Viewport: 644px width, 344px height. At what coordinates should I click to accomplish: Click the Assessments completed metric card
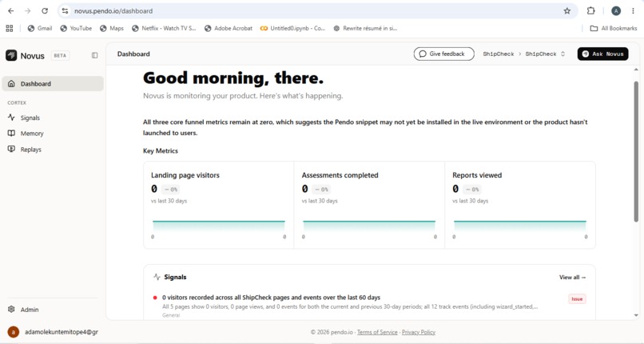click(x=369, y=205)
